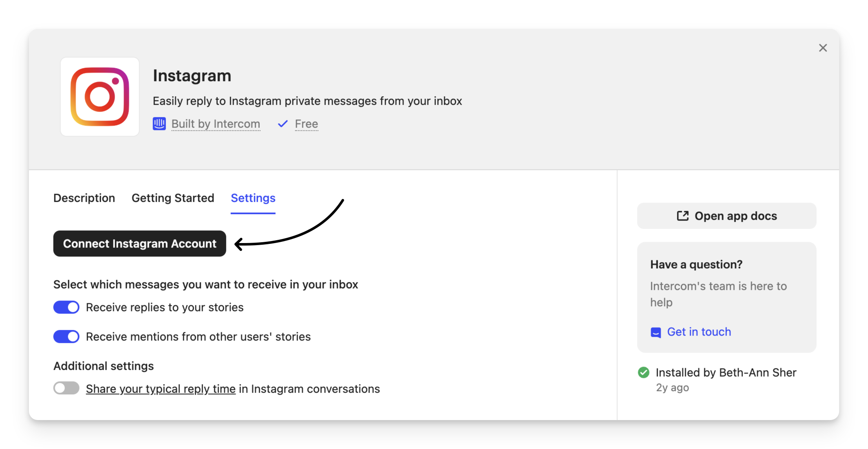Enable sharing typical reply time toggle
The height and width of the screenshot is (449, 868).
pos(66,388)
